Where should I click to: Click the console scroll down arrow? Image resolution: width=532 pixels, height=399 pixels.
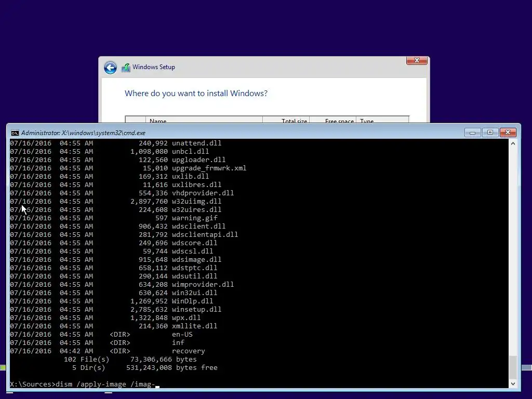click(513, 384)
